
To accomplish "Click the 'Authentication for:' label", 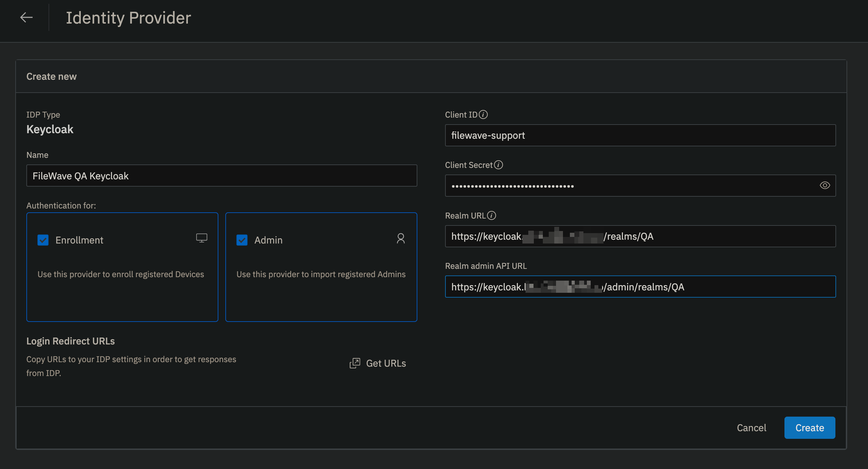I will tap(61, 206).
